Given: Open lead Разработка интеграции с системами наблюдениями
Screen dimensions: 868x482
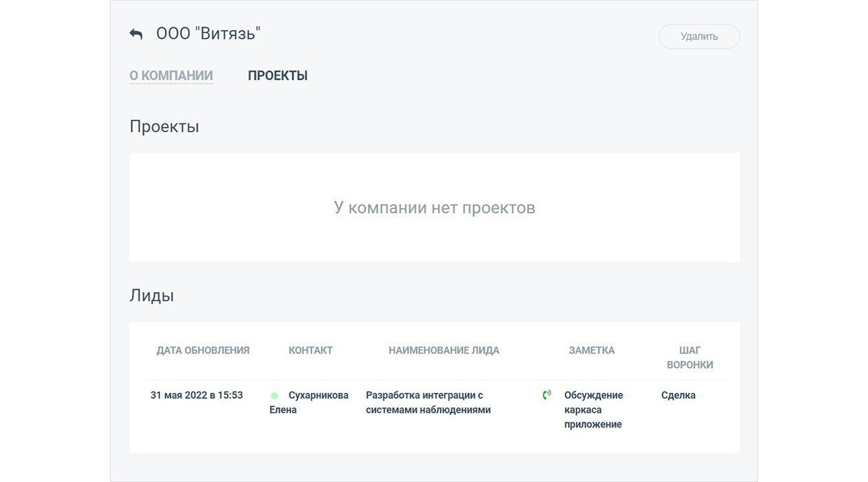Looking at the screenshot, I should pyautogui.click(x=428, y=402).
